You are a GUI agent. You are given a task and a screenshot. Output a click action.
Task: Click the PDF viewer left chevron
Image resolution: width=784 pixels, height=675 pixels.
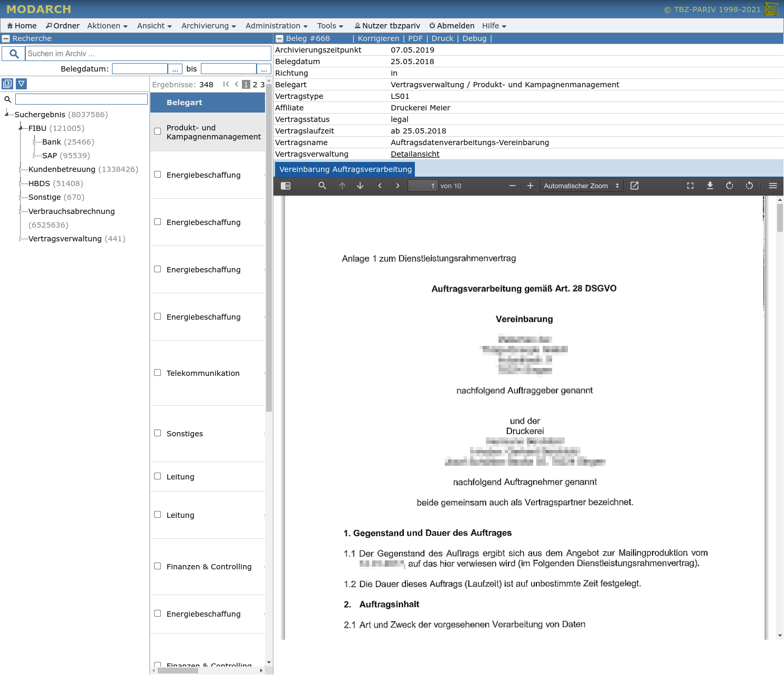click(380, 186)
